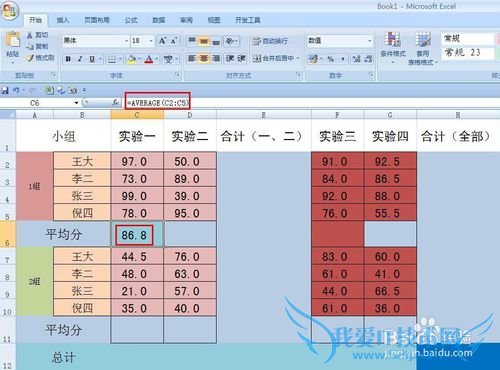Screen dimensions: 500x370
Task: Apply red font color with the A icon
Action: tap(149, 59)
